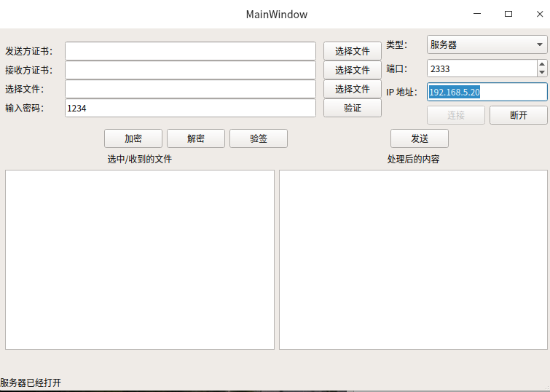Click the 解密 button
This screenshot has height=392, width=550.
point(196,138)
